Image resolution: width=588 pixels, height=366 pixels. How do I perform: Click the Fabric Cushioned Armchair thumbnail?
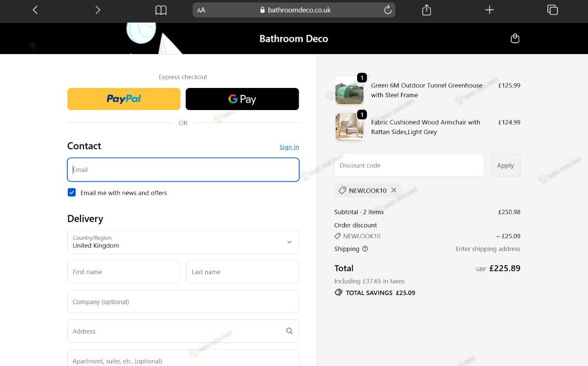[349, 128]
